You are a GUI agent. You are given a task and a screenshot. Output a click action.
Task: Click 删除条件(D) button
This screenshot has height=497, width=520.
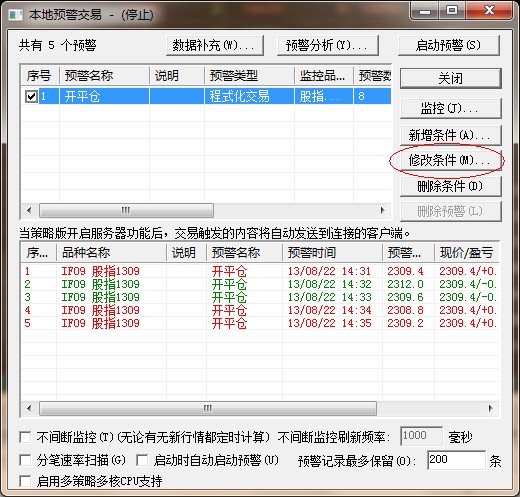click(x=451, y=186)
